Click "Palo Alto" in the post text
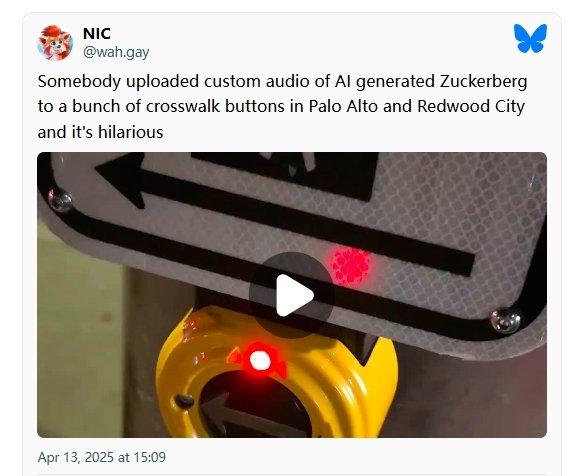The height and width of the screenshot is (476, 577). coord(343,107)
